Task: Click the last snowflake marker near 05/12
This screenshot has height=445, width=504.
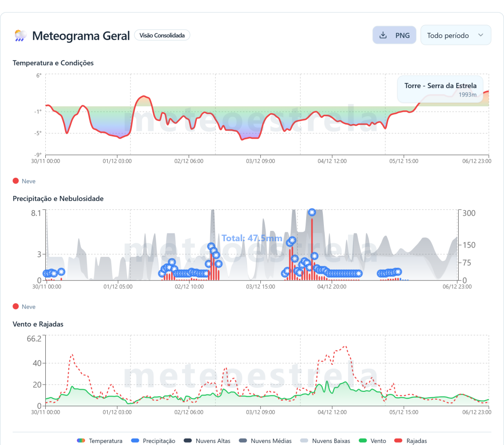Action: 398,272
